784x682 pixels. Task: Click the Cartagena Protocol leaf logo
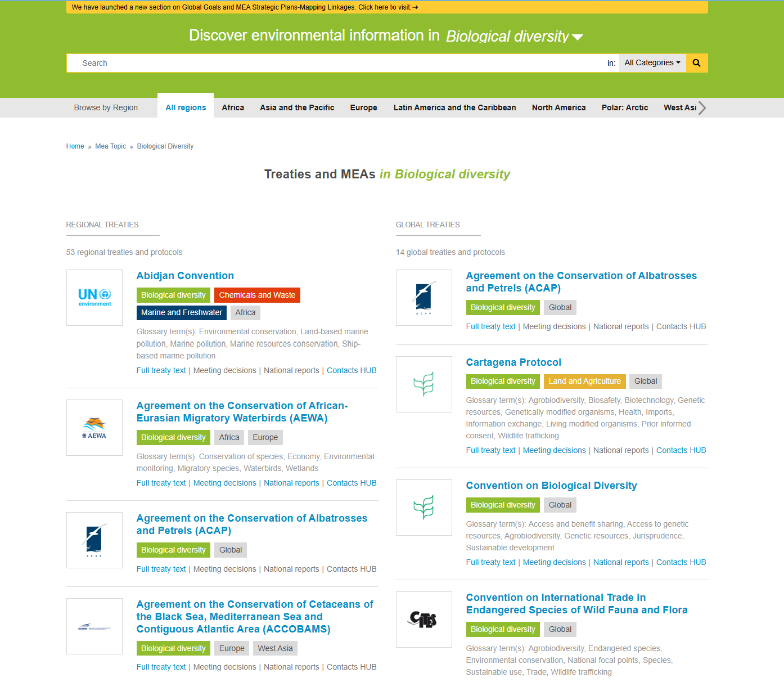click(x=423, y=384)
